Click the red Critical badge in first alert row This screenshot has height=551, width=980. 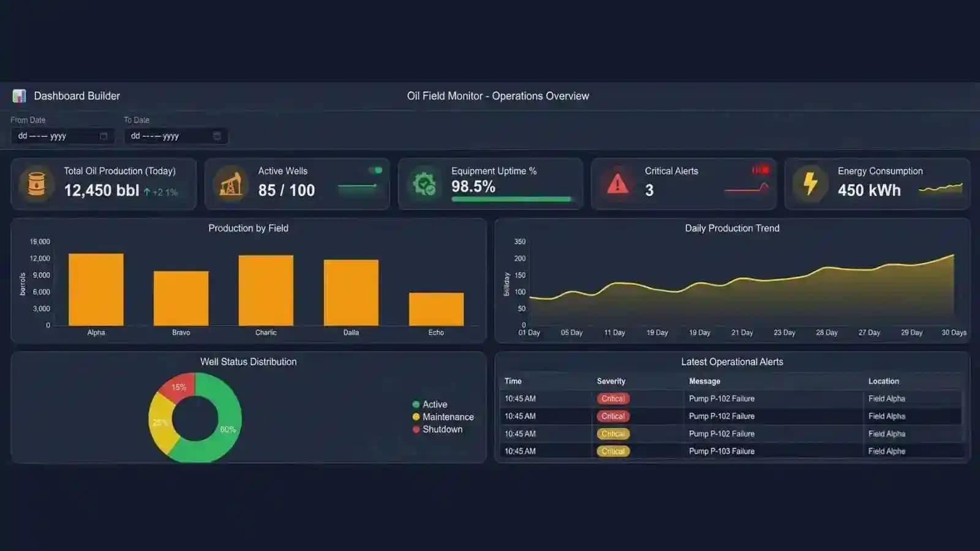coord(613,399)
